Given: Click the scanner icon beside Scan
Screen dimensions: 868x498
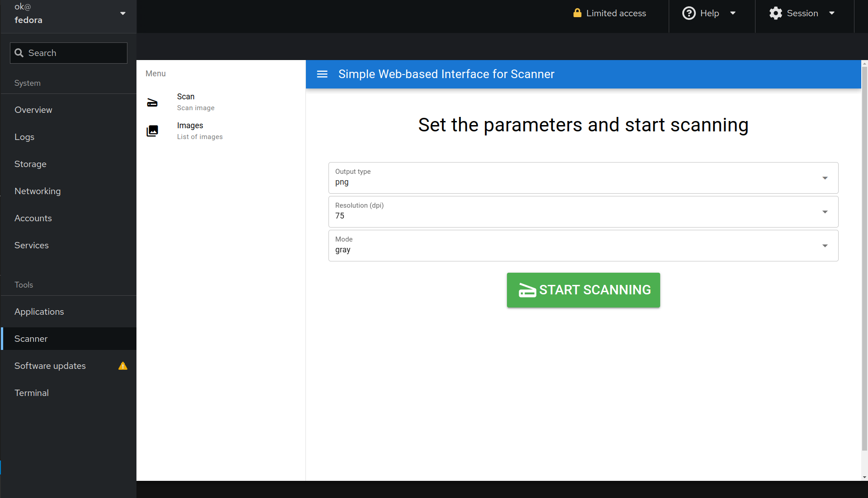Looking at the screenshot, I should coord(152,102).
